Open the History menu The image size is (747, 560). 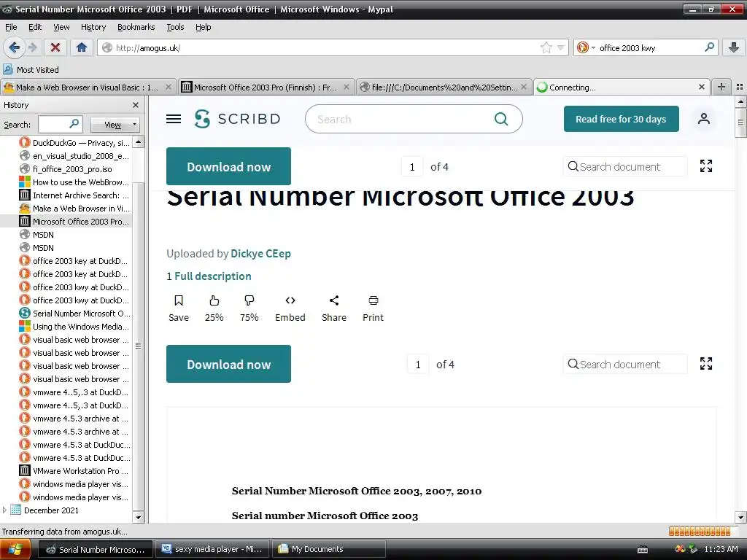point(93,27)
